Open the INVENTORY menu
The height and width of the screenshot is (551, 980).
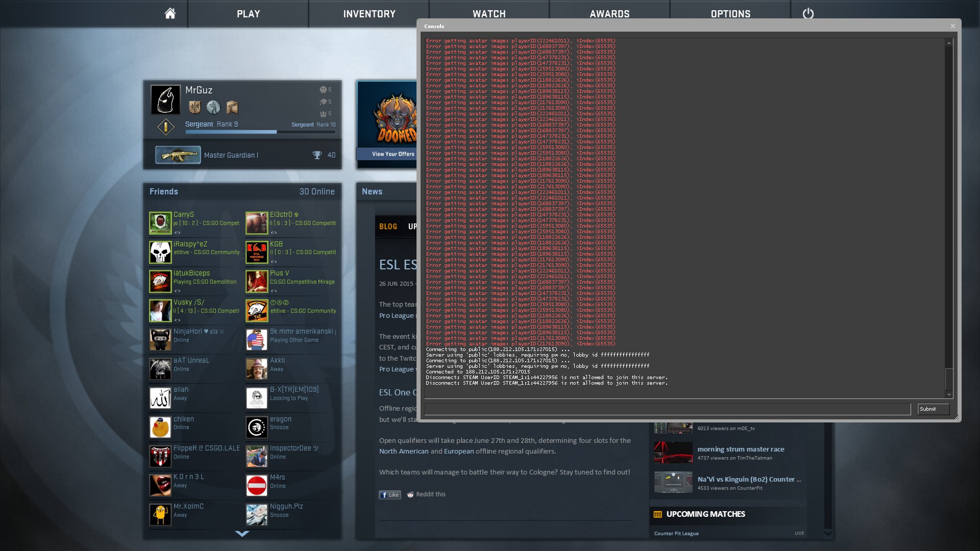click(x=369, y=14)
